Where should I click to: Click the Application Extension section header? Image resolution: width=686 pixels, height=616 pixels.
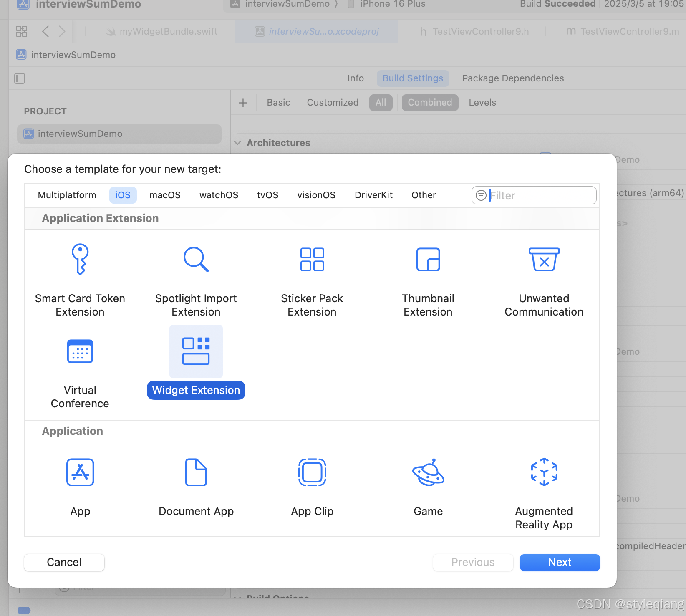click(x=100, y=218)
